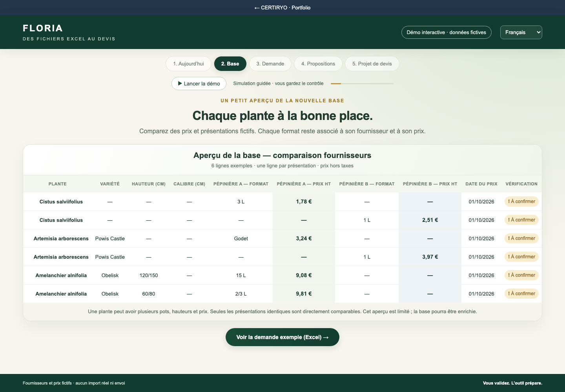Click the PÉPINIÈRE A — PRIX HT header
The width and height of the screenshot is (565, 392).
(x=304, y=184)
